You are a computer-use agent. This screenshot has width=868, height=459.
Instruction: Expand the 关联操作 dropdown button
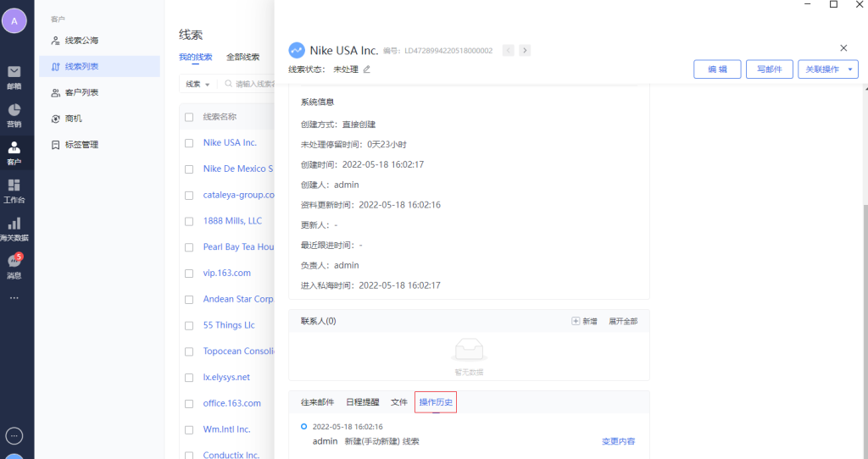(x=827, y=69)
